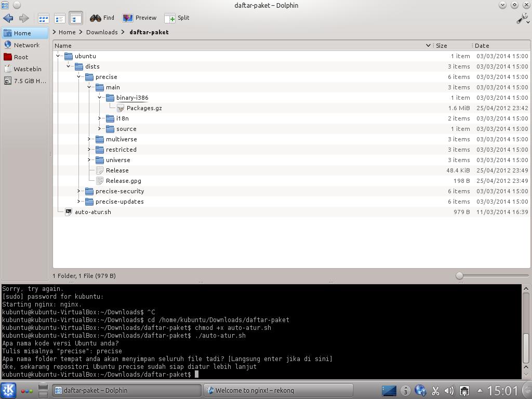Switch to Compact view mode
The width and height of the screenshot is (532, 399).
[60, 18]
